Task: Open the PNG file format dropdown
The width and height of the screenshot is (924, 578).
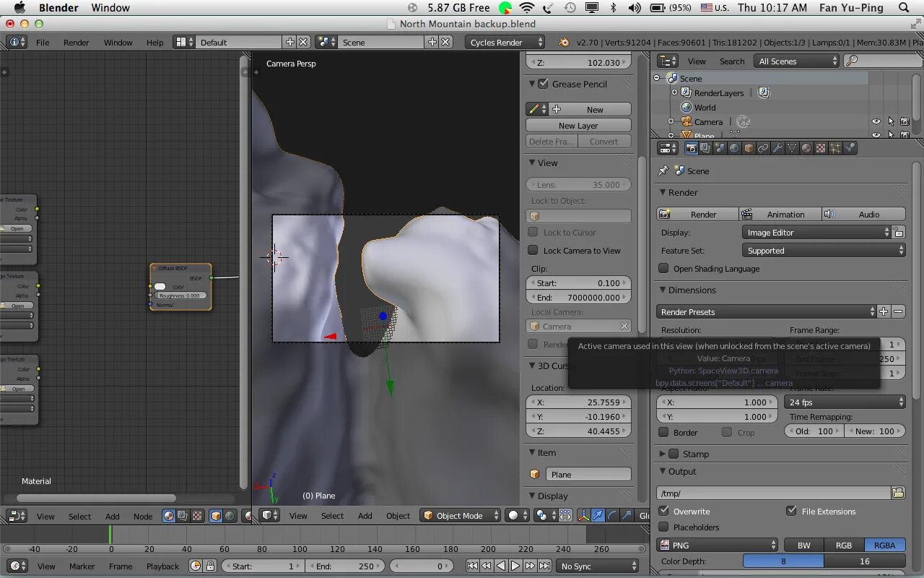Action: point(718,545)
